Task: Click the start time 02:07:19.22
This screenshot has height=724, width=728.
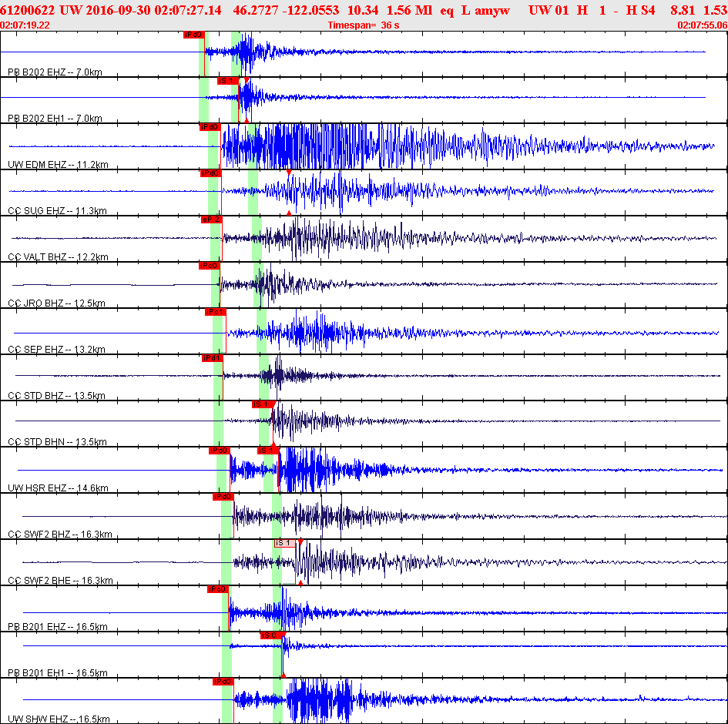Action: pyautogui.click(x=25, y=25)
